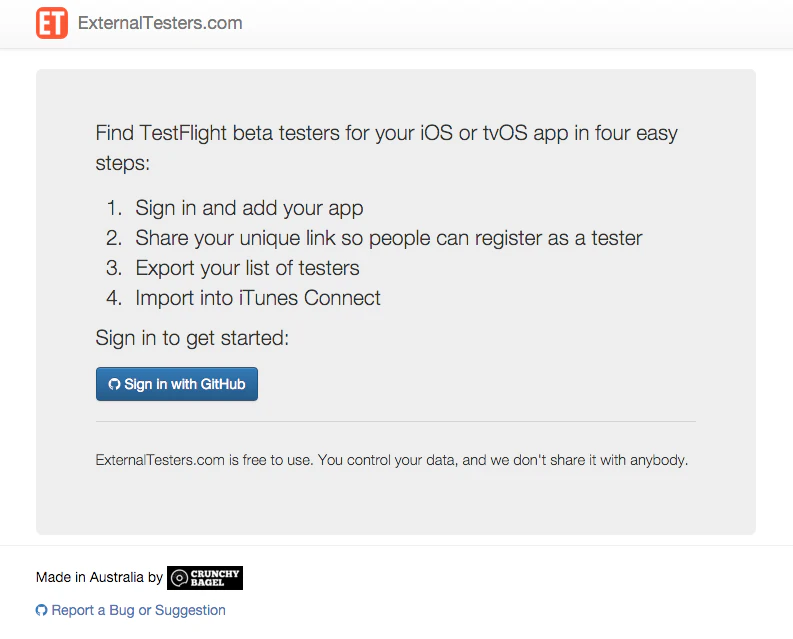Open the Crunchy Bagel logo link
The height and width of the screenshot is (639, 793).
tap(205, 578)
